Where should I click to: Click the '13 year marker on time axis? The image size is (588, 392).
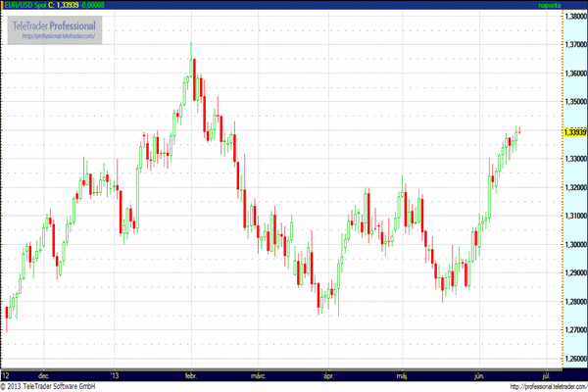click(116, 375)
